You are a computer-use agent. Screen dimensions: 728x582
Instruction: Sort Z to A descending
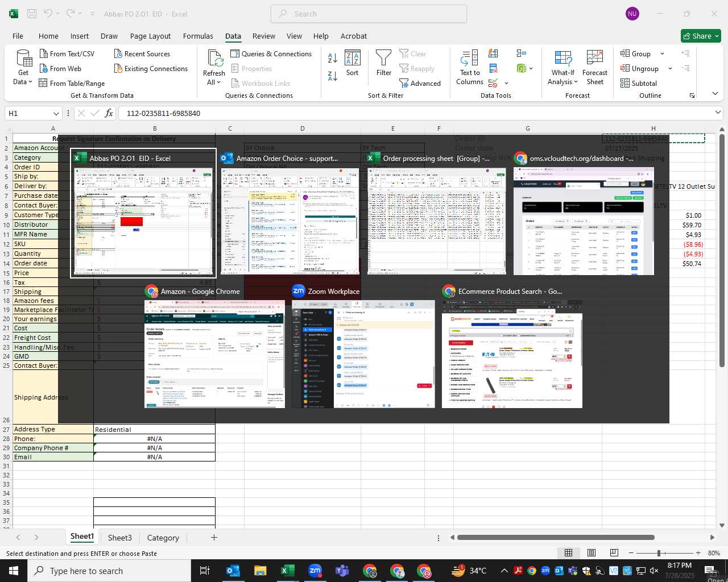(333, 76)
